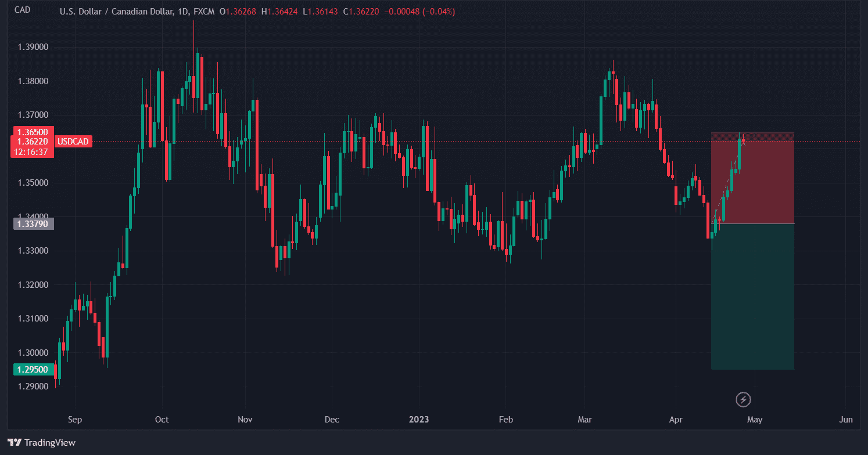Click the 2023 label on time axis

pyautogui.click(x=419, y=420)
